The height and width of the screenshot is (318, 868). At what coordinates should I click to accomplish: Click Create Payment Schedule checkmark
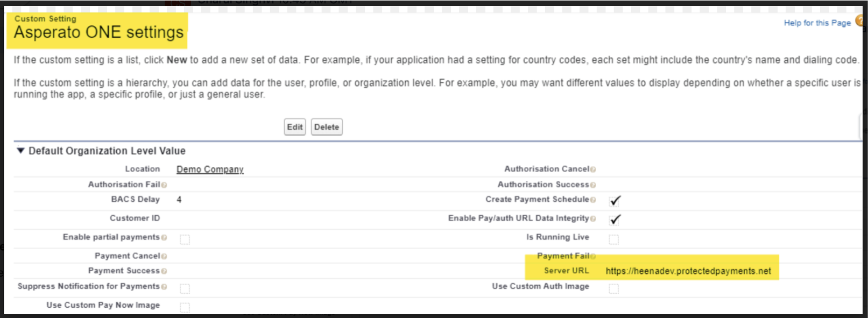pyautogui.click(x=615, y=201)
